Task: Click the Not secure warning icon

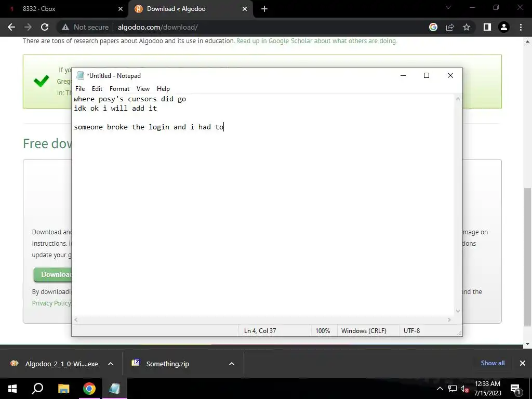Action: pos(65,27)
